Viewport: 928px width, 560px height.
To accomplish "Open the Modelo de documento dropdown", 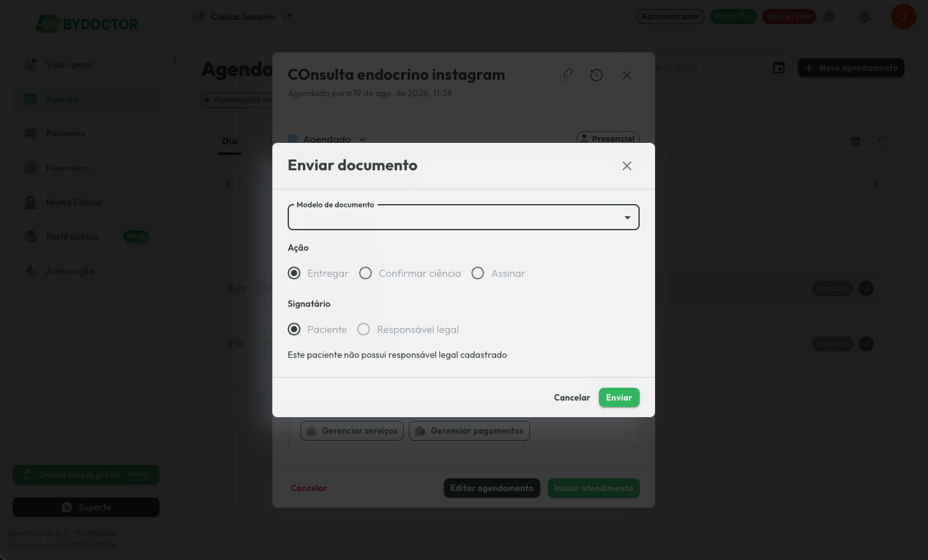I will 464,217.
